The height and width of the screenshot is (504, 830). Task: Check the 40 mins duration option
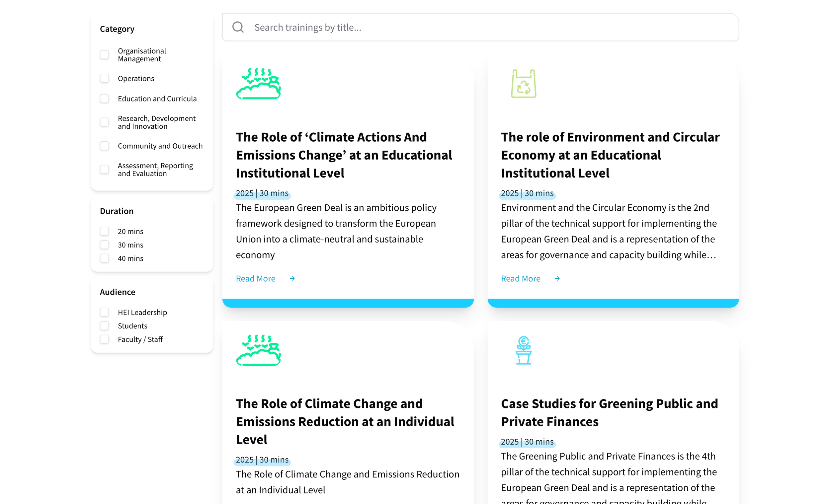pyautogui.click(x=105, y=258)
